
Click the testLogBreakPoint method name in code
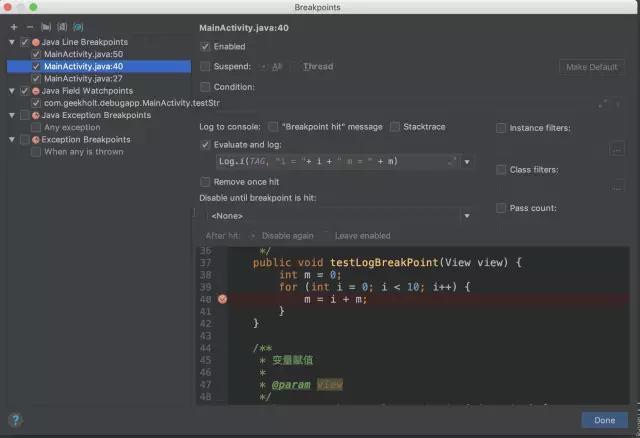pyautogui.click(x=384, y=262)
